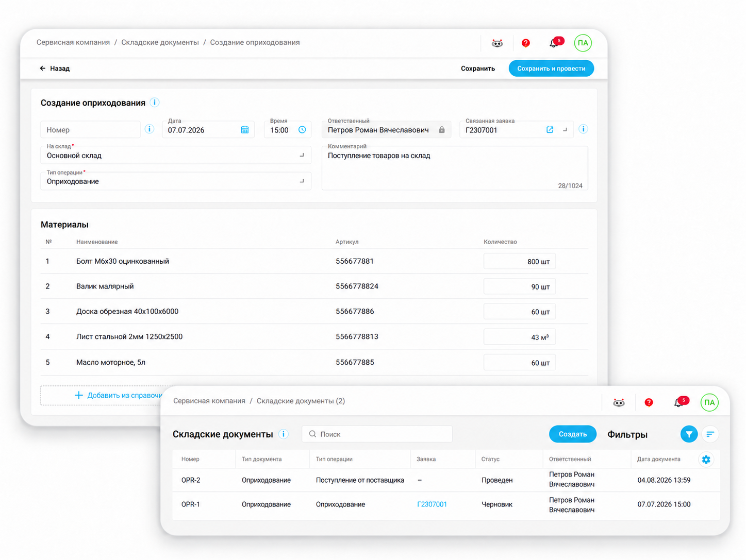Click the lock icon in the Ответственный field
Screen dimensions: 746x560
(442, 130)
